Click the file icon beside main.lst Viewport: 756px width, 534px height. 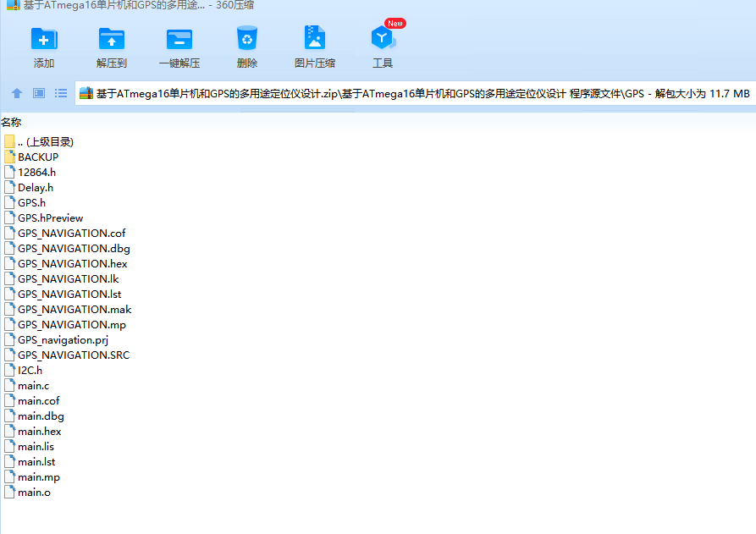(x=9, y=462)
